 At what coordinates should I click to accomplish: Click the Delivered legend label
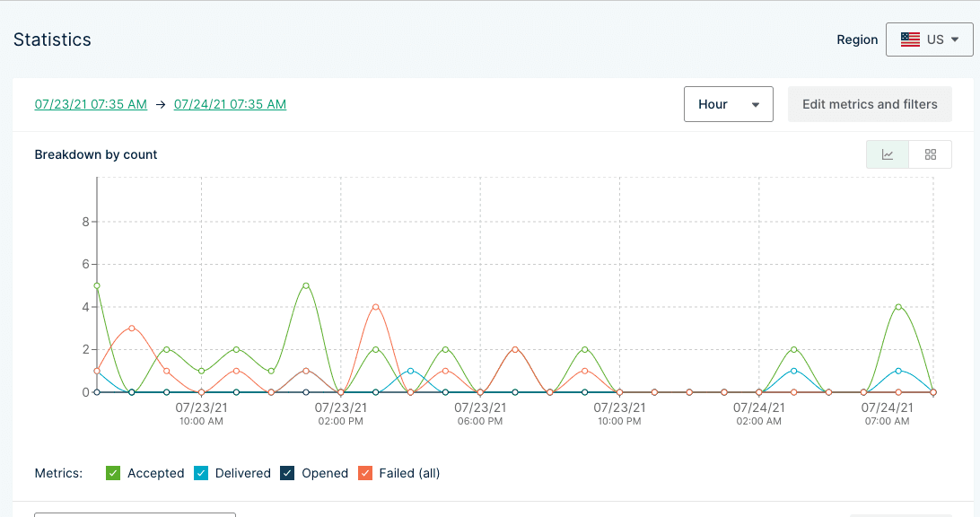[242, 473]
